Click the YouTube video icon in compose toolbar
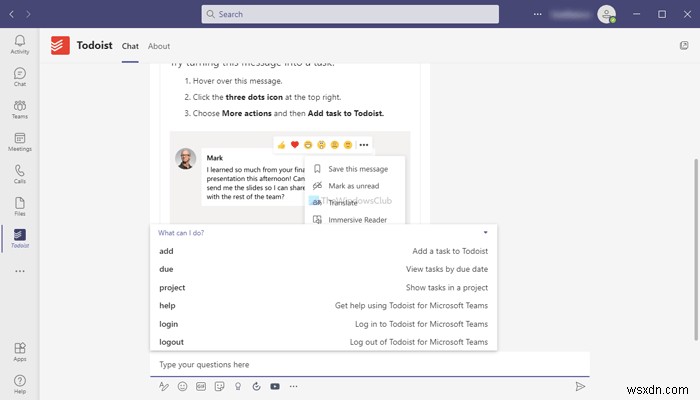700x400 pixels. click(x=275, y=387)
